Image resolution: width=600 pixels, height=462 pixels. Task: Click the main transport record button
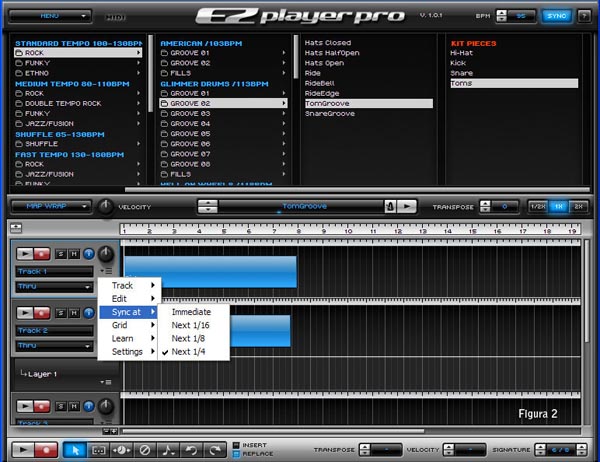click(x=46, y=450)
